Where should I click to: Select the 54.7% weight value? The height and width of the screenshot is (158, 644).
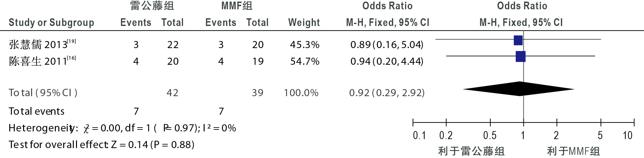point(305,61)
